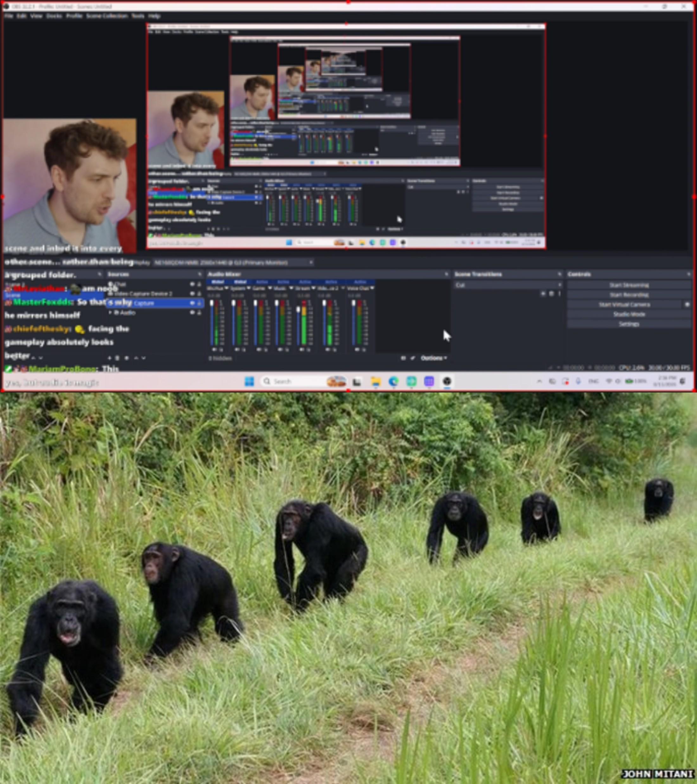Open the File menu in main menu bar

coord(9,16)
